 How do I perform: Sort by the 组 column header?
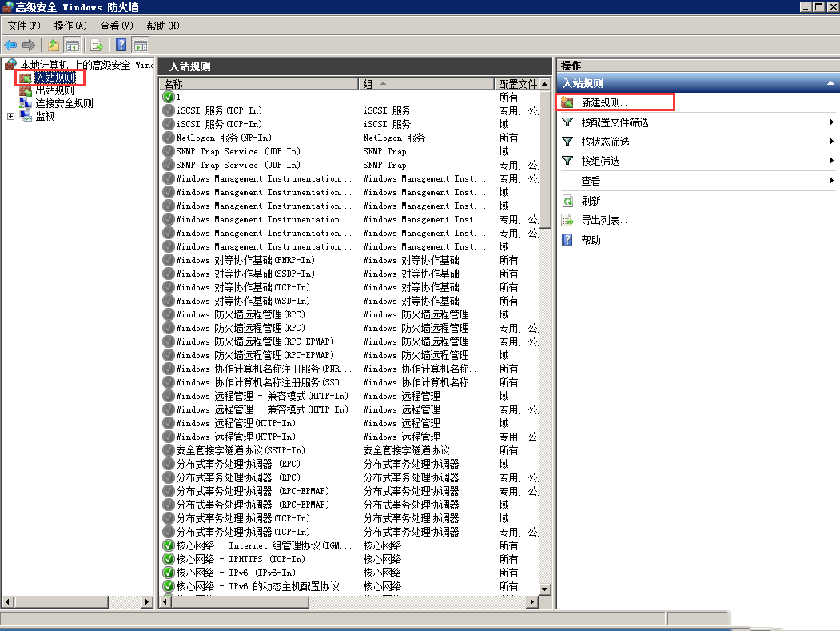(x=427, y=84)
